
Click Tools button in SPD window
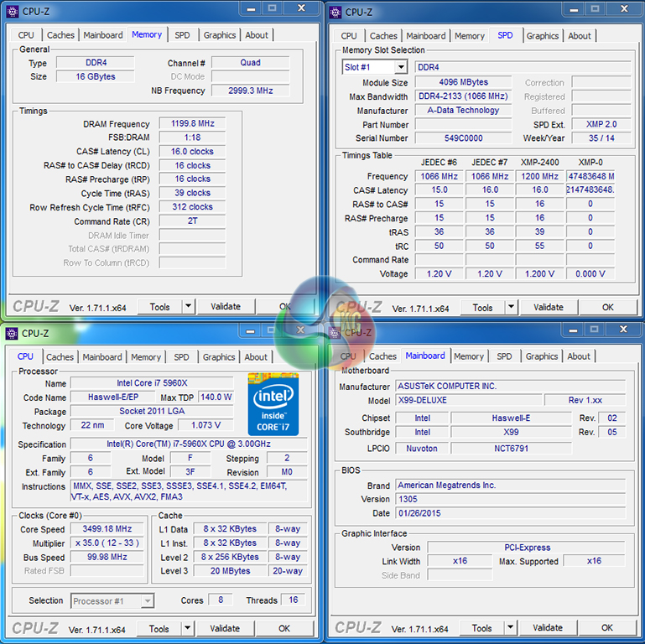(482, 308)
